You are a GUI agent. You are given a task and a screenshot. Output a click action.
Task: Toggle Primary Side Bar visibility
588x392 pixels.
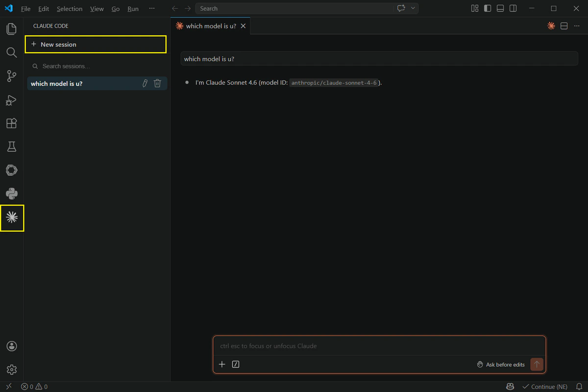pyautogui.click(x=488, y=8)
